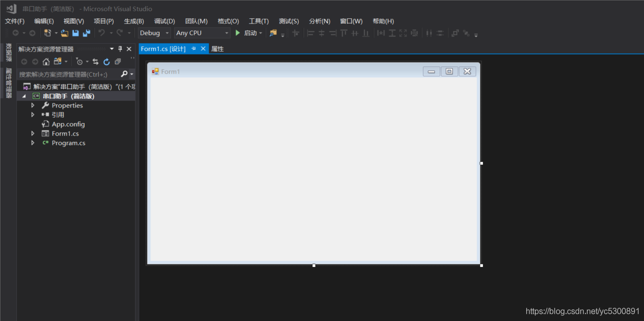This screenshot has width=644, height=321.
Task: Open the 帮助(H) menu
Action: [383, 21]
